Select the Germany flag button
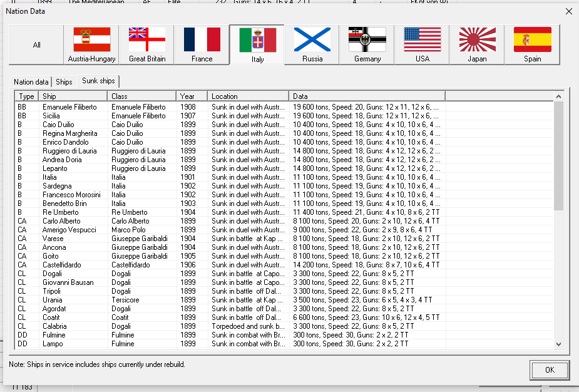 pos(367,44)
